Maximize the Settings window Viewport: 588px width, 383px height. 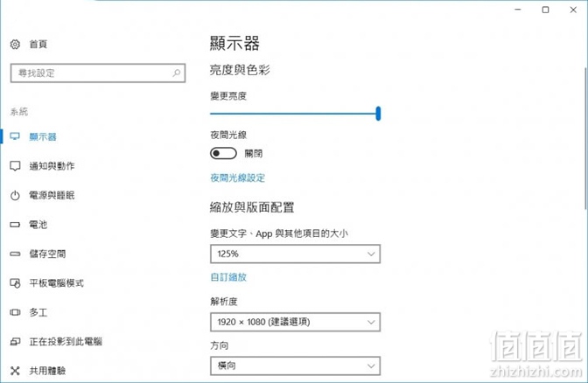pos(546,10)
